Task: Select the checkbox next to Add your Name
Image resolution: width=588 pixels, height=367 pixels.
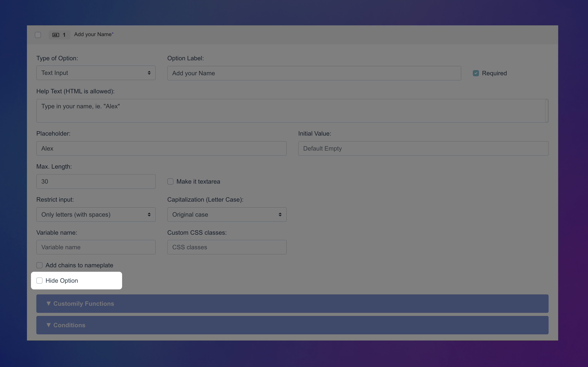Action: [38, 35]
